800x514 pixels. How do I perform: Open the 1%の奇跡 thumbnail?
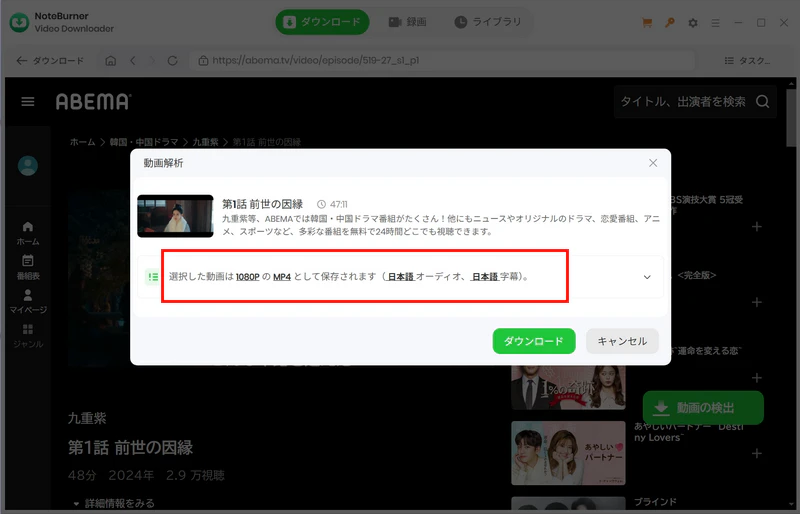click(x=568, y=387)
